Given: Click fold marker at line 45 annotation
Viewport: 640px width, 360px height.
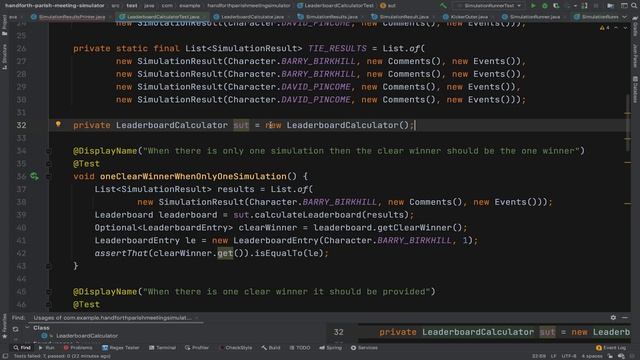Looking at the screenshot, I should click(x=49, y=291).
